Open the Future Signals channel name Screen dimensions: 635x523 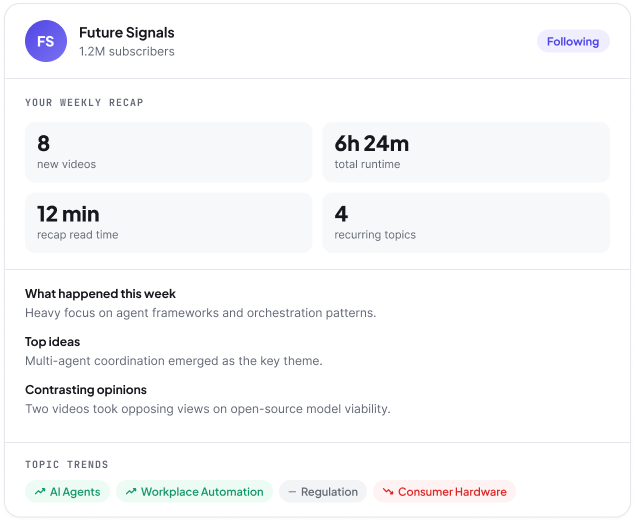[x=127, y=32]
